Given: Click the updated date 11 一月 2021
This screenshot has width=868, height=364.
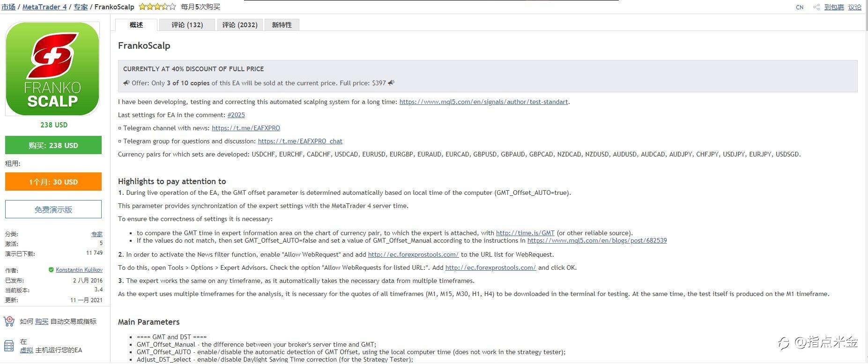Looking at the screenshot, I should coord(86,300).
